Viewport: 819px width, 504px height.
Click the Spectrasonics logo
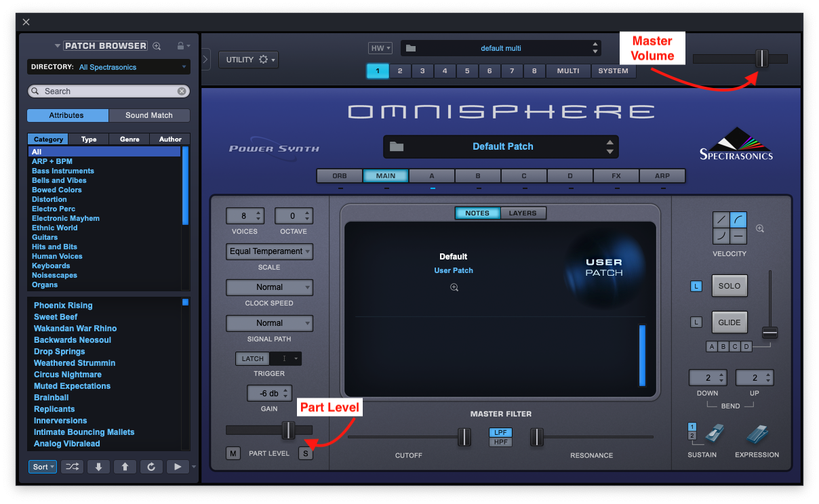[736, 144]
